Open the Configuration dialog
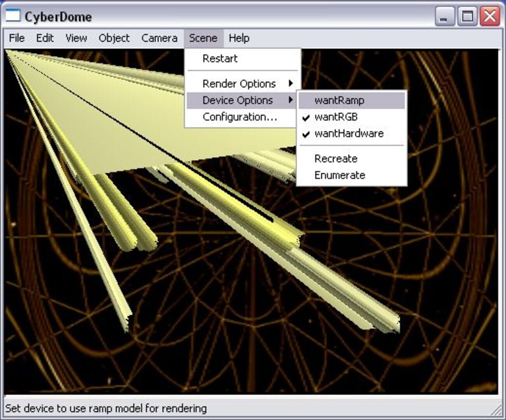 click(x=240, y=116)
